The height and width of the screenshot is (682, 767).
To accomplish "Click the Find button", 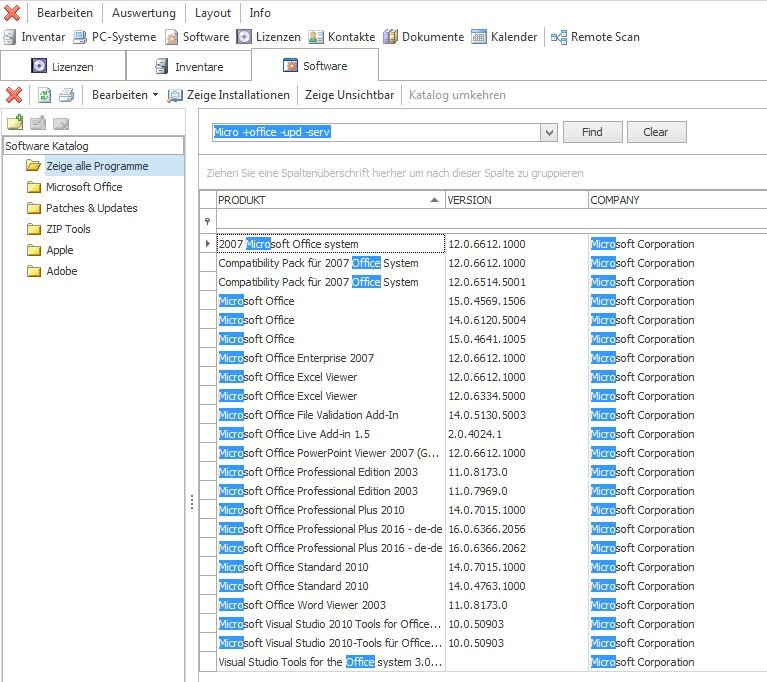I will pos(592,132).
